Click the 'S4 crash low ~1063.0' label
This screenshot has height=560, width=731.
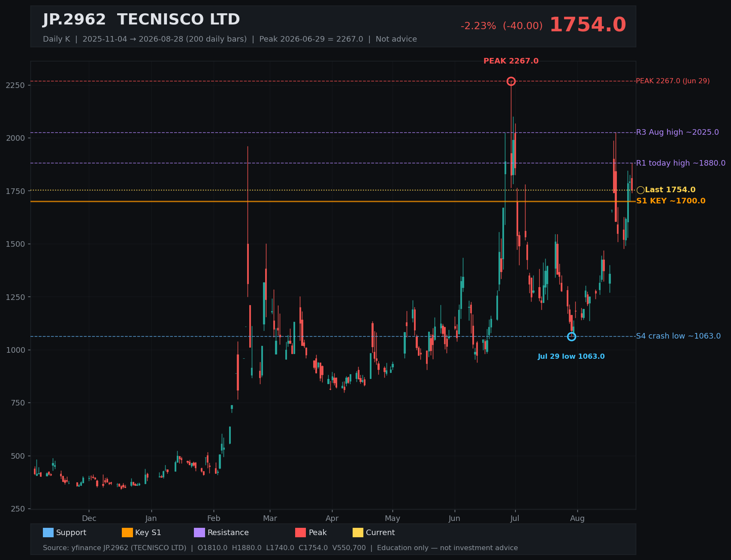pos(678,336)
